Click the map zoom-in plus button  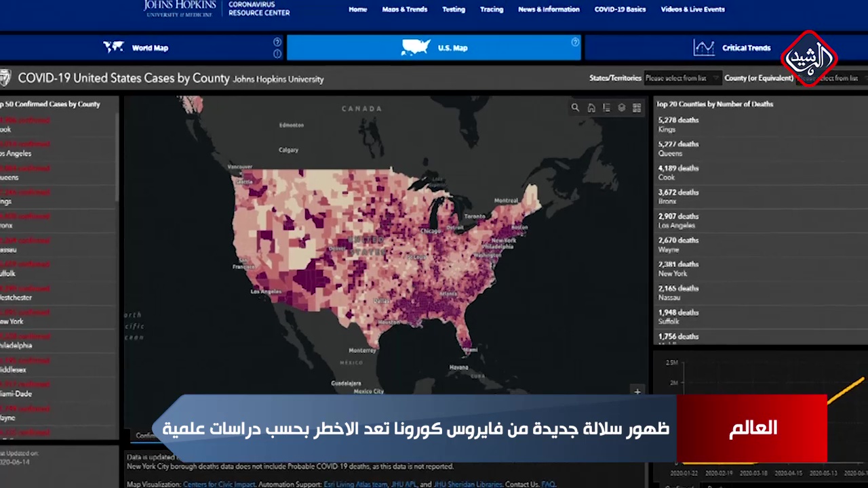pyautogui.click(x=637, y=391)
